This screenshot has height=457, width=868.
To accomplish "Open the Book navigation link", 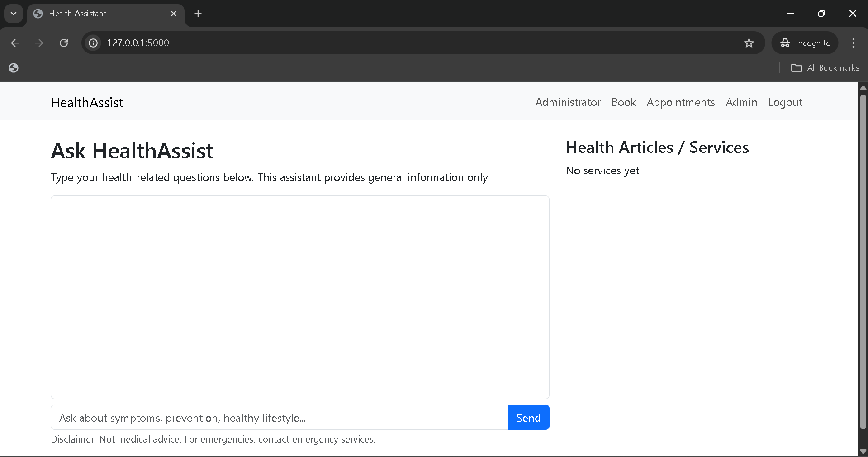I will 623,102.
